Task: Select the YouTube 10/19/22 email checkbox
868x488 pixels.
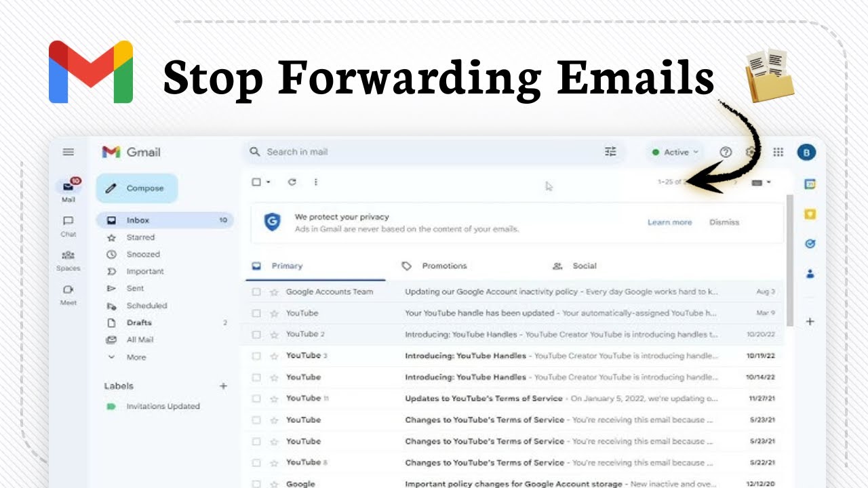Action: 256,355
